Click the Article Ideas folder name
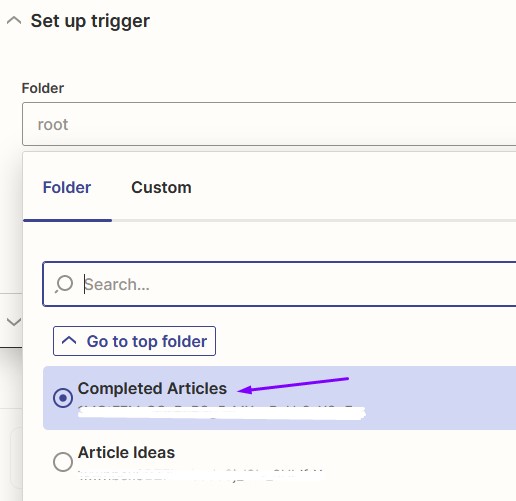516x501 pixels. (x=126, y=452)
